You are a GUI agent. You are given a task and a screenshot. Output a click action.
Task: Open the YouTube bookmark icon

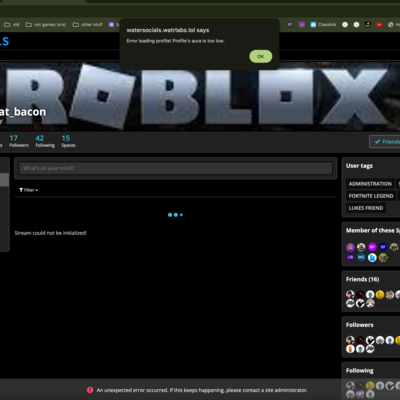379,25
